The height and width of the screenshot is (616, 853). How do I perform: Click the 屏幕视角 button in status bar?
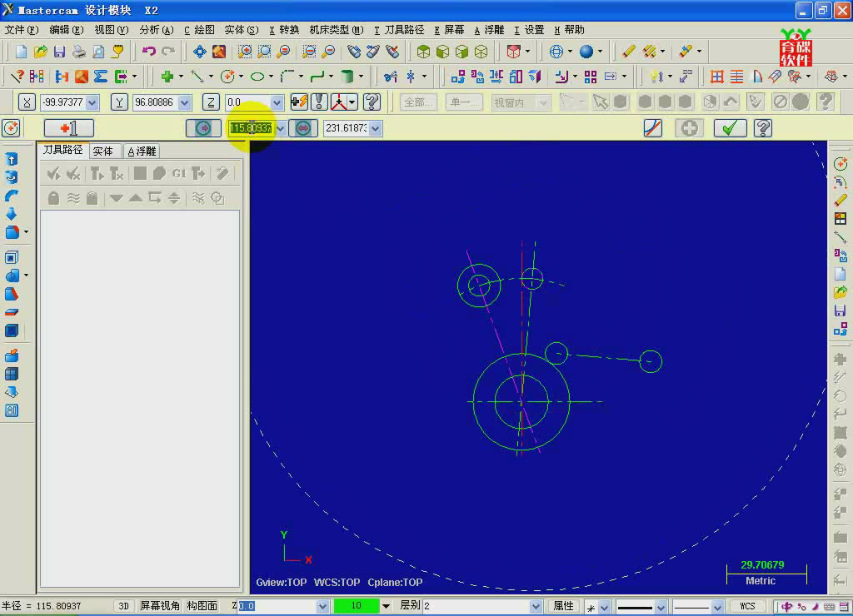[160, 606]
